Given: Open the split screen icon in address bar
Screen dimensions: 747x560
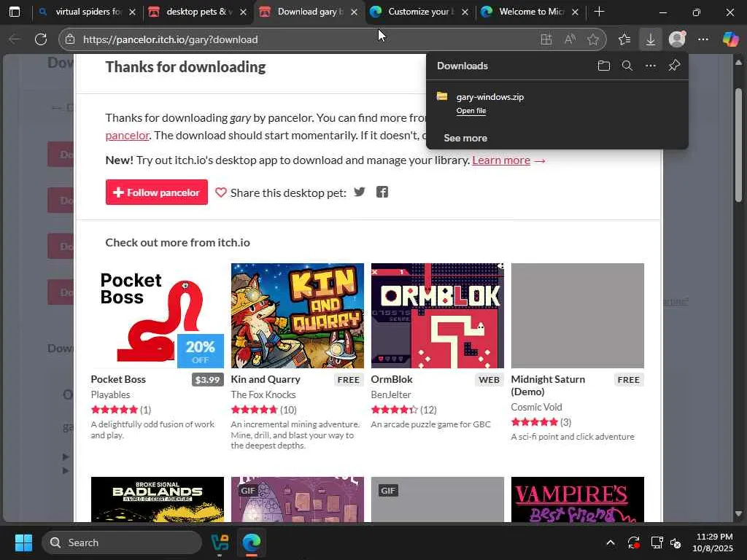Looking at the screenshot, I should tap(546, 39).
